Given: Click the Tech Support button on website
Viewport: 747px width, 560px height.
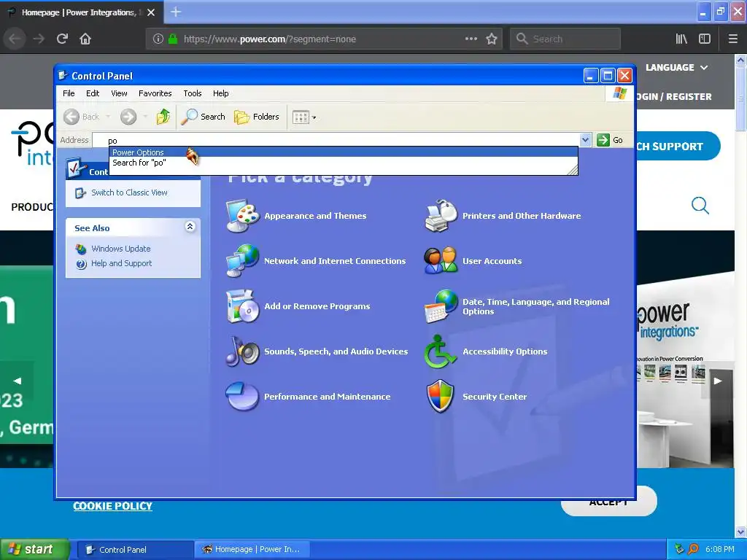Looking at the screenshot, I should pos(677,146).
